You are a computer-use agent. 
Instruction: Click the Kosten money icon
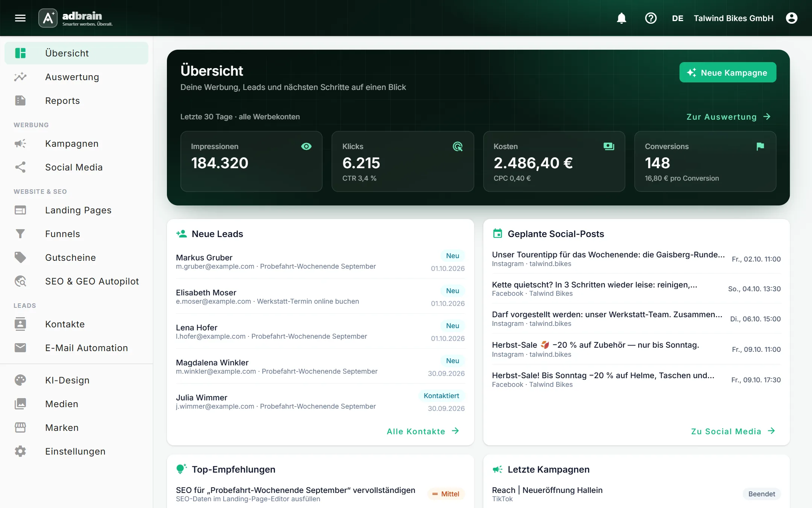click(609, 146)
